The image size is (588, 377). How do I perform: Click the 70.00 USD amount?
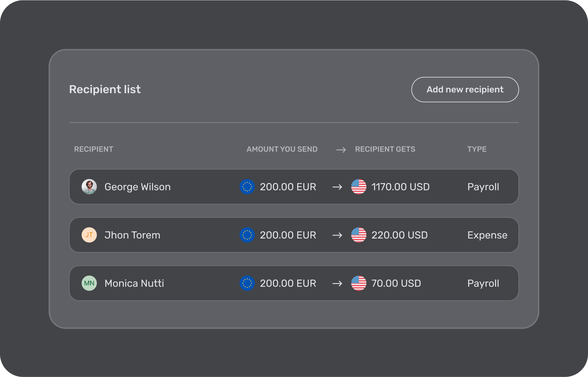[396, 284]
